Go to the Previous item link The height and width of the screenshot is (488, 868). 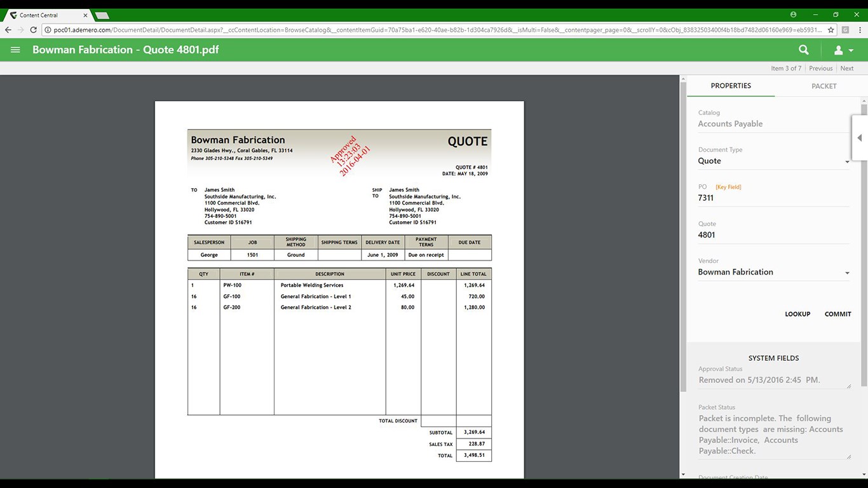point(820,69)
